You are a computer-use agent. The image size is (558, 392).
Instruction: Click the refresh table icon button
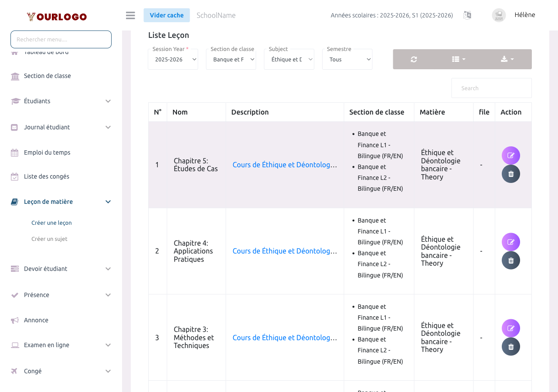click(414, 59)
